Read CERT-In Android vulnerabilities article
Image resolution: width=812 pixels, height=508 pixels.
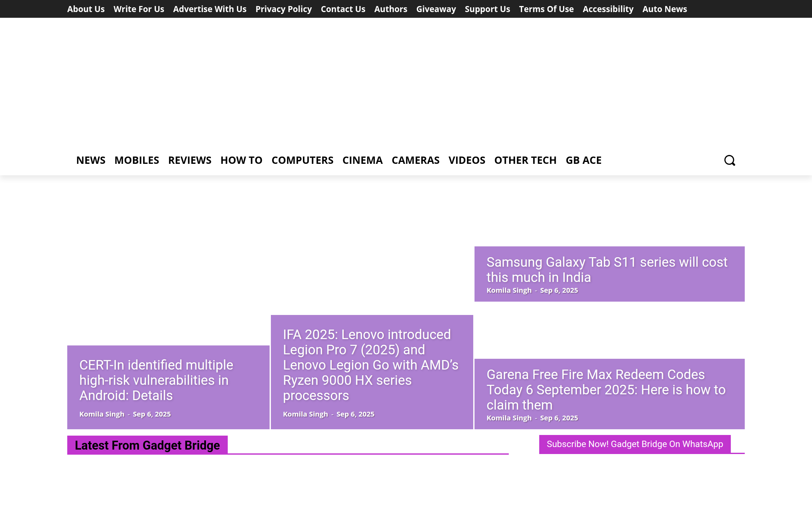(156, 380)
